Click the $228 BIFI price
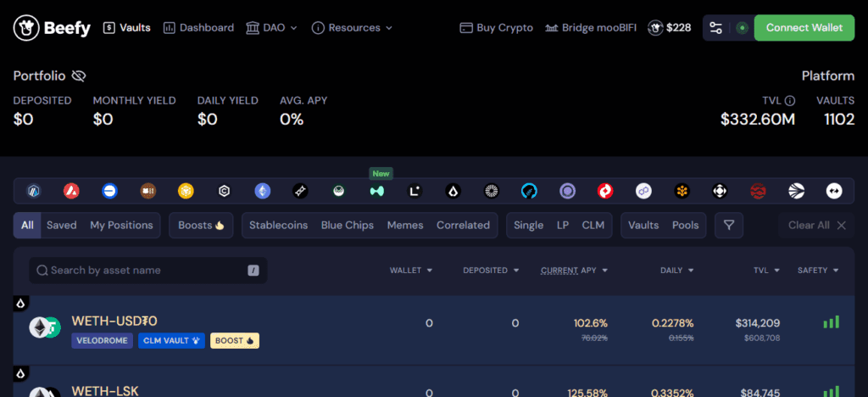Viewport: 868px width, 397px height. [670, 28]
